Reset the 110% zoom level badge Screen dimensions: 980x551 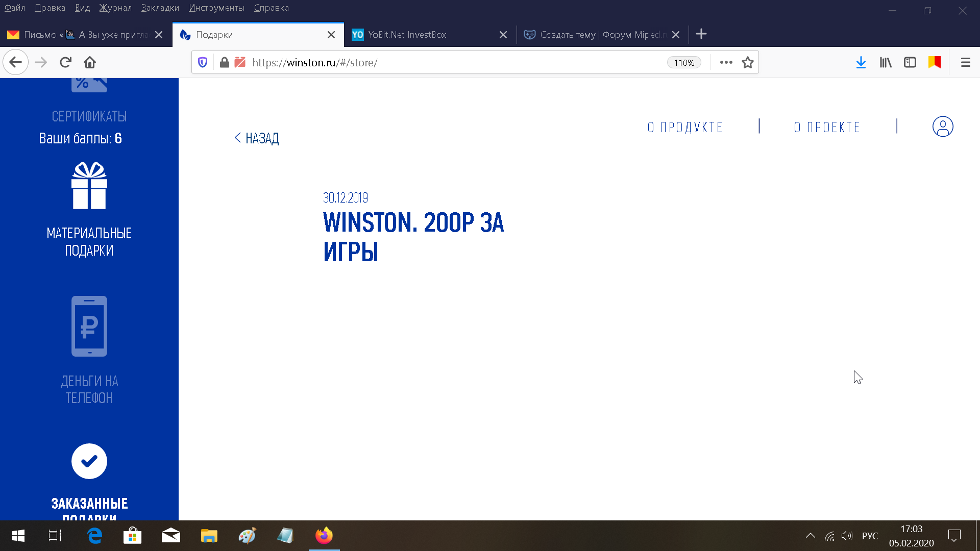point(684,62)
